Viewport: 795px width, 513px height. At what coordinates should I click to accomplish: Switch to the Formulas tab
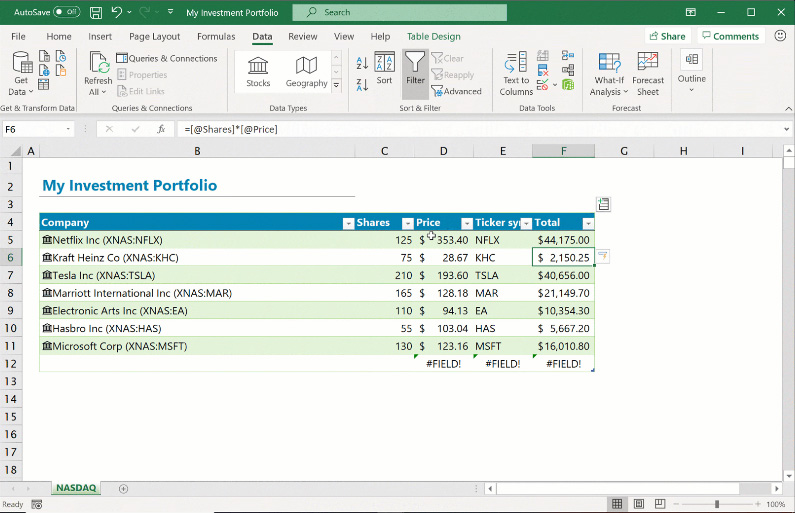(x=216, y=36)
